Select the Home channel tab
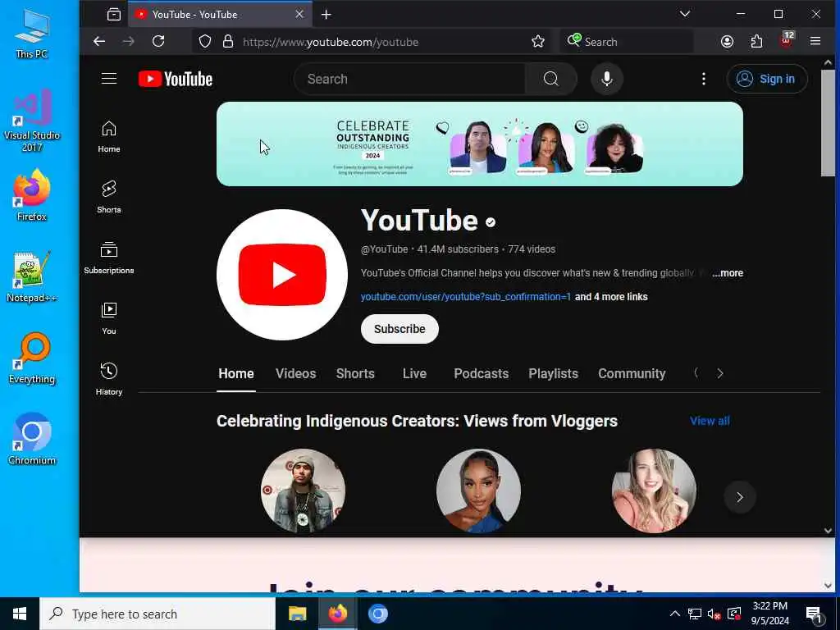Image resolution: width=840 pixels, height=630 pixels. tap(235, 373)
